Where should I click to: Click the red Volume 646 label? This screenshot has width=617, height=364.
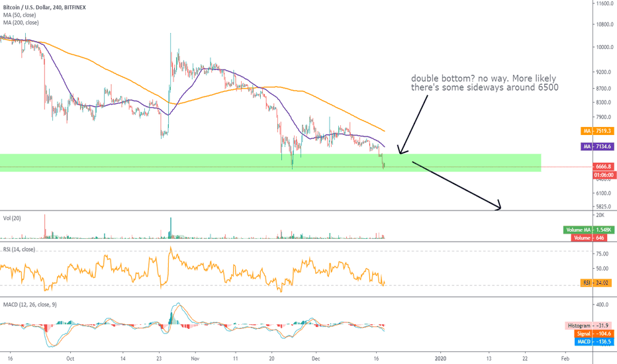(589, 238)
